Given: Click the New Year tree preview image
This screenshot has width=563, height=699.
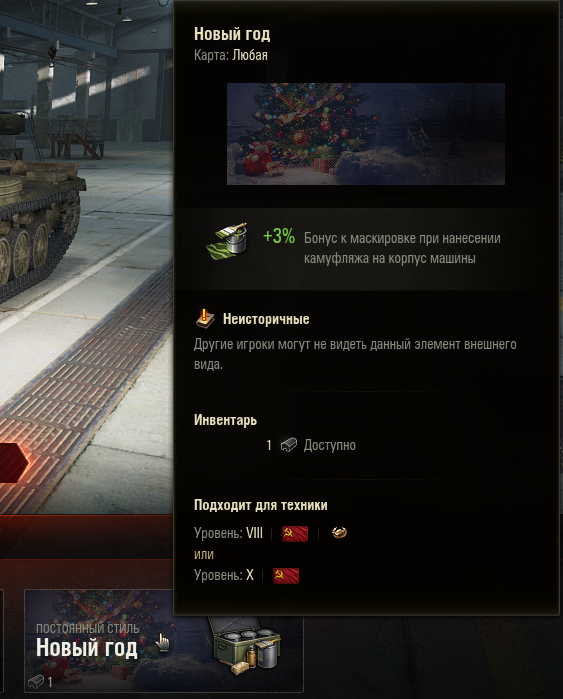Looking at the screenshot, I should (x=366, y=134).
